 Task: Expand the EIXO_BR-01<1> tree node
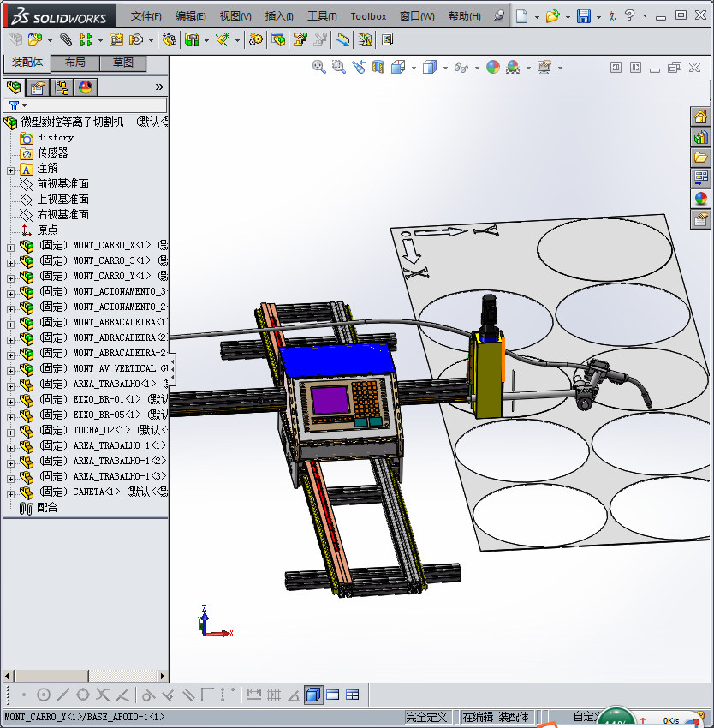10,402
